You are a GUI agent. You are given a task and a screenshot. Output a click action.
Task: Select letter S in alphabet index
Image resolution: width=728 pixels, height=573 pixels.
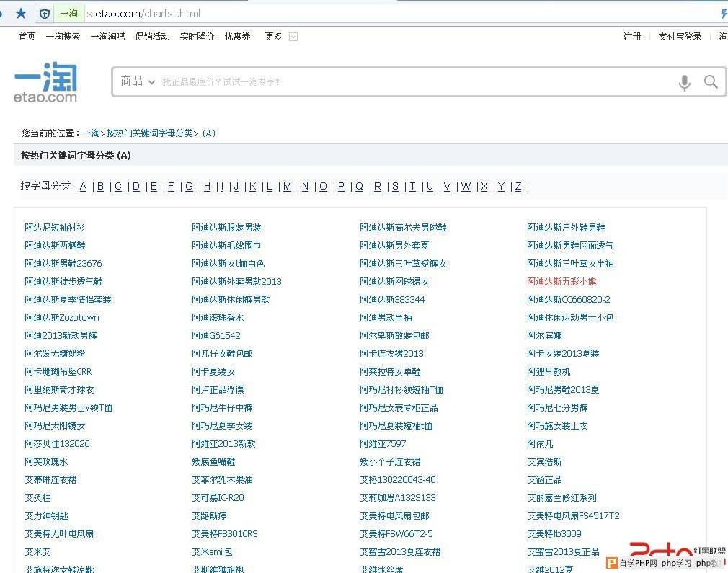click(395, 187)
